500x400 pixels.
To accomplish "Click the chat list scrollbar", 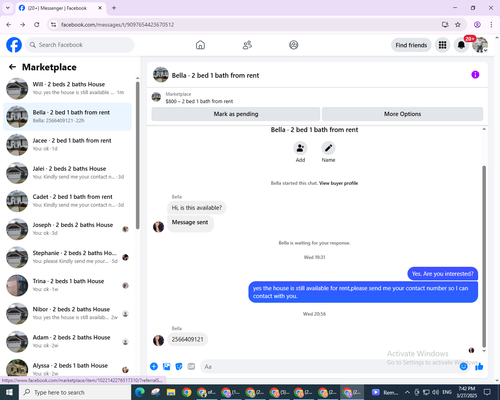I will click(137, 155).
